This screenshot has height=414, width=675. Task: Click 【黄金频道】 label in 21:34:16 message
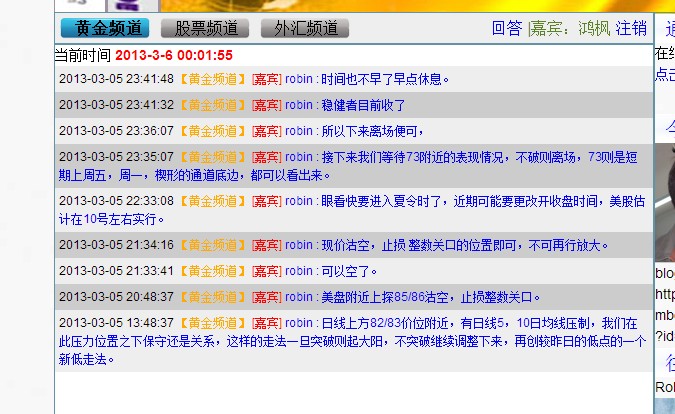point(212,244)
